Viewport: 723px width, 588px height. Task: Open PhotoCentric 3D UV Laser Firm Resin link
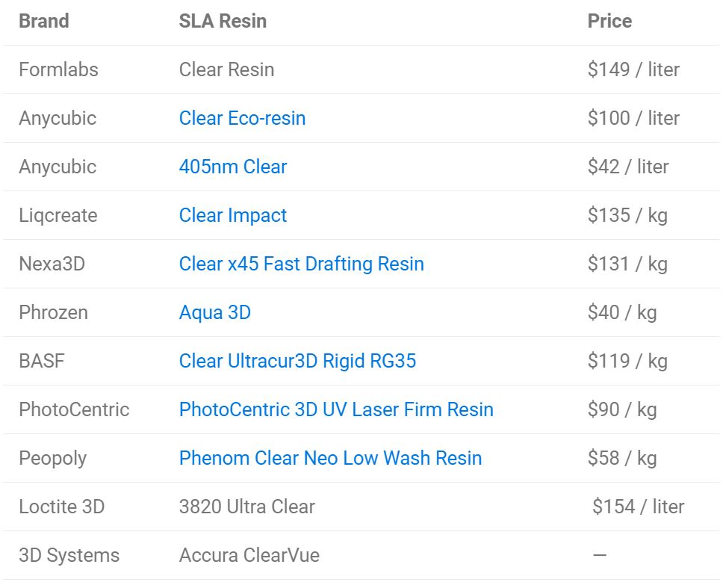click(336, 409)
